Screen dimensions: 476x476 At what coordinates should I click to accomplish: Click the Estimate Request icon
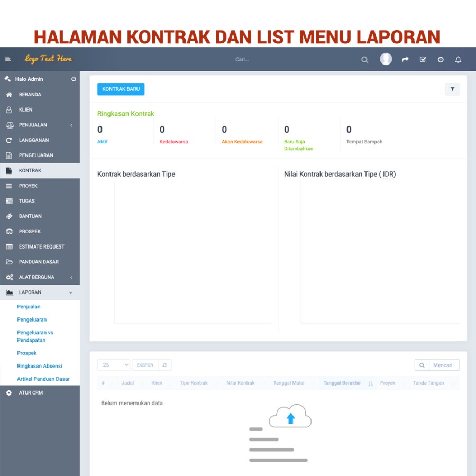click(9, 246)
